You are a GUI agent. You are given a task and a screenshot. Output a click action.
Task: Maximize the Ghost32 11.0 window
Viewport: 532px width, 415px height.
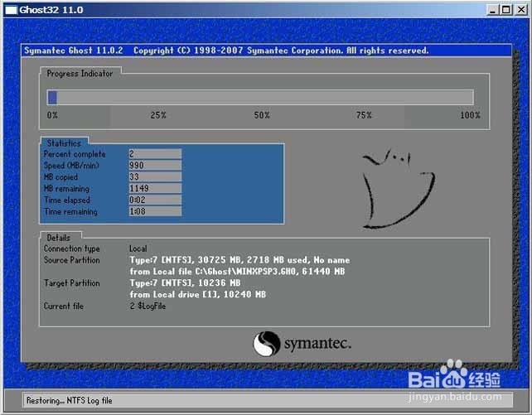coord(505,10)
